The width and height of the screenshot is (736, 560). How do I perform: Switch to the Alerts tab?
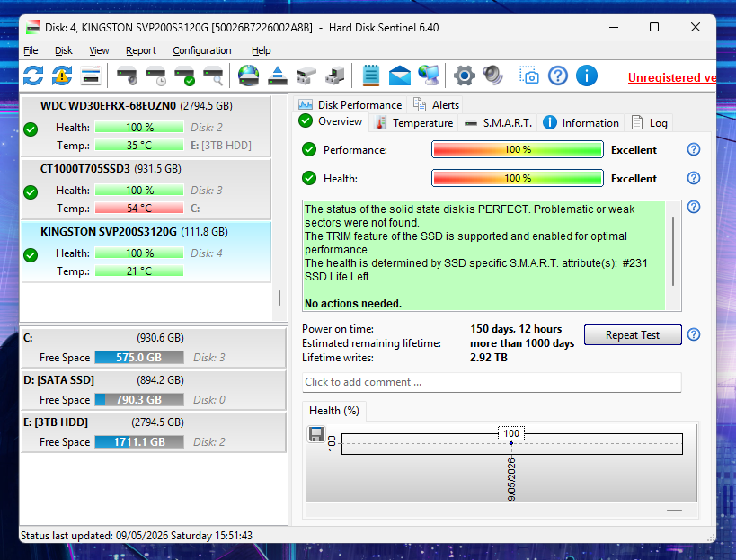pyautogui.click(x=437, y=104)
